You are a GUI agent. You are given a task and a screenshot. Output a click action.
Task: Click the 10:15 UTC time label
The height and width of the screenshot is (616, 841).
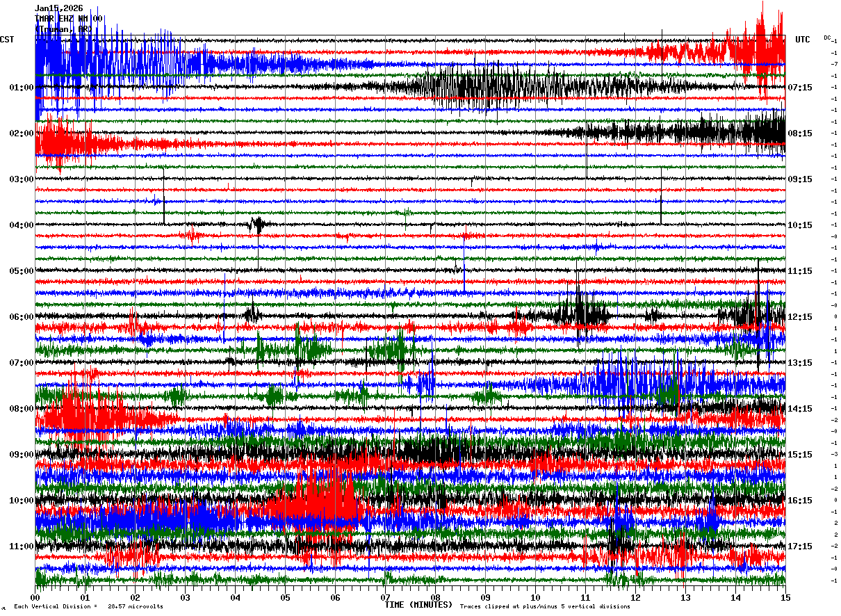click(800, 225)
